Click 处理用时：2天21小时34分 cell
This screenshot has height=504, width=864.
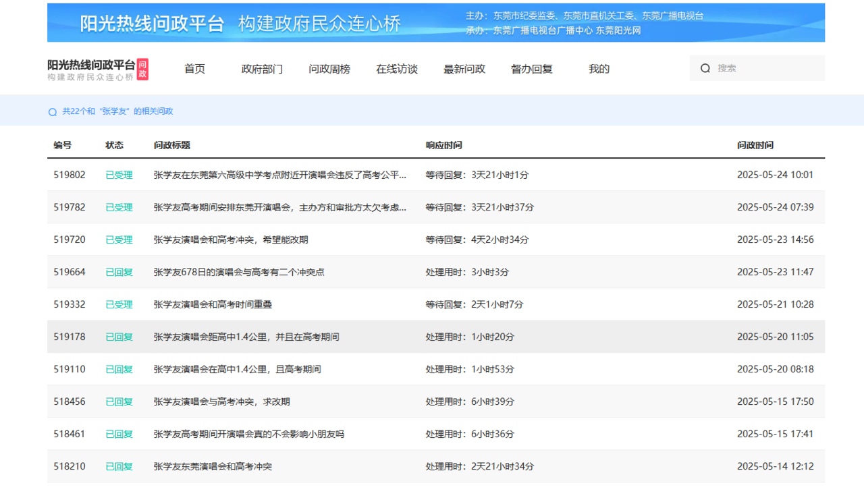(479, 466)
